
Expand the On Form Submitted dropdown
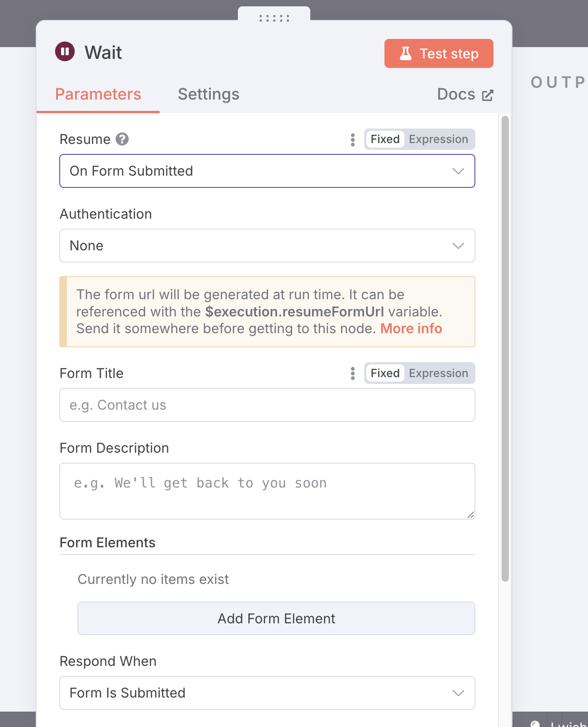(267, 171)
